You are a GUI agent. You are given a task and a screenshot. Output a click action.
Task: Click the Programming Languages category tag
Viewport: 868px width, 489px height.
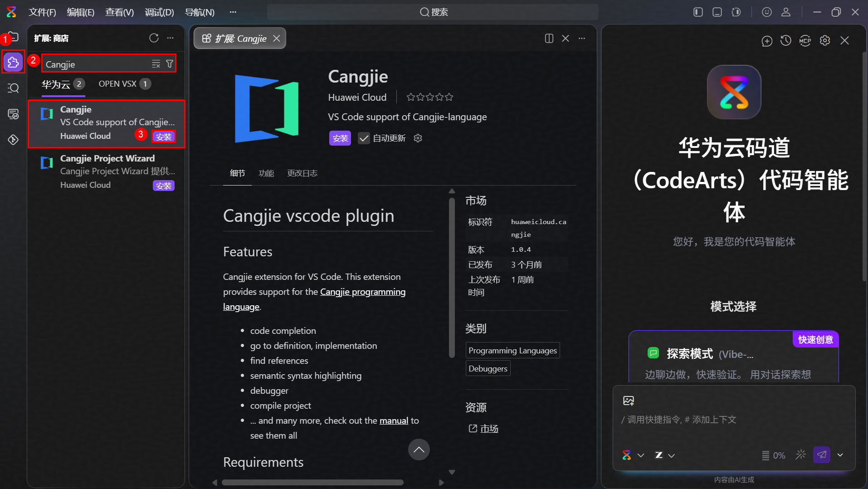tap(512, 350)
